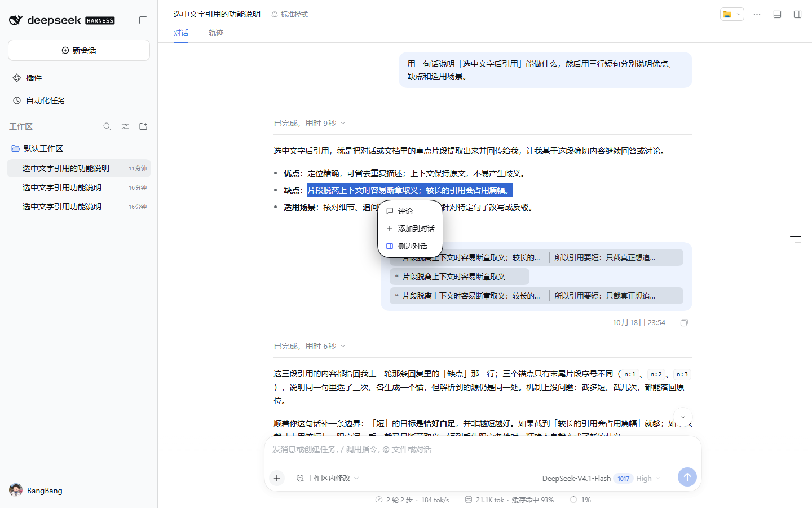Image resolution: width=812 pixels, height=508 pixels.
Task: Collapse the left sidebar panel icon
Action: (143, 20)
